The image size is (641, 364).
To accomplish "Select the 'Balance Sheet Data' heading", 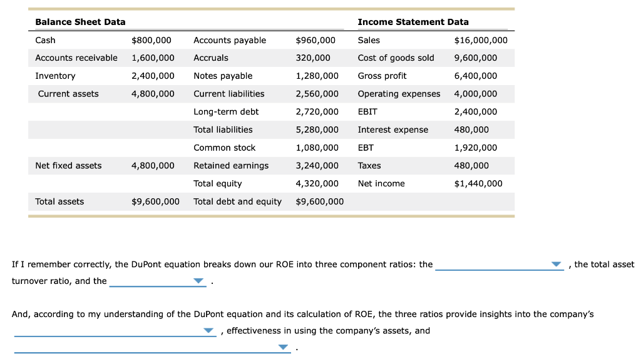I will 80,22.
